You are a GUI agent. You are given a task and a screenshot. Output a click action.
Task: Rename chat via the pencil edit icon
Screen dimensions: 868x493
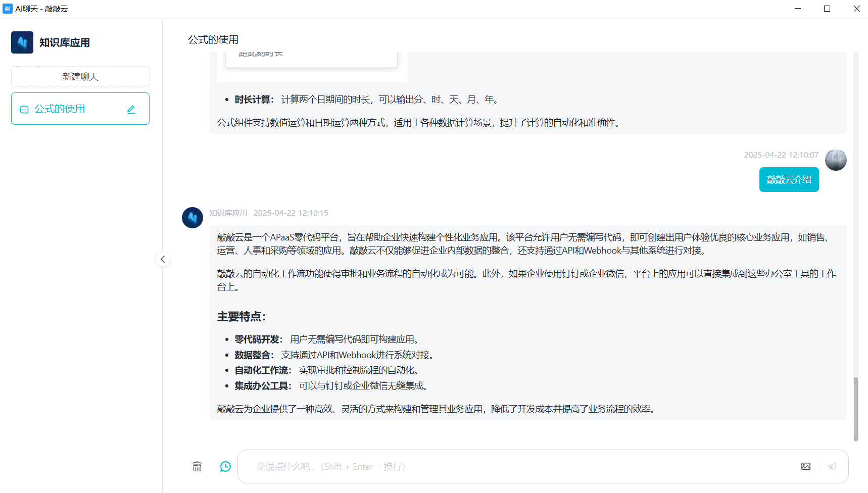(x=131, y=109)
